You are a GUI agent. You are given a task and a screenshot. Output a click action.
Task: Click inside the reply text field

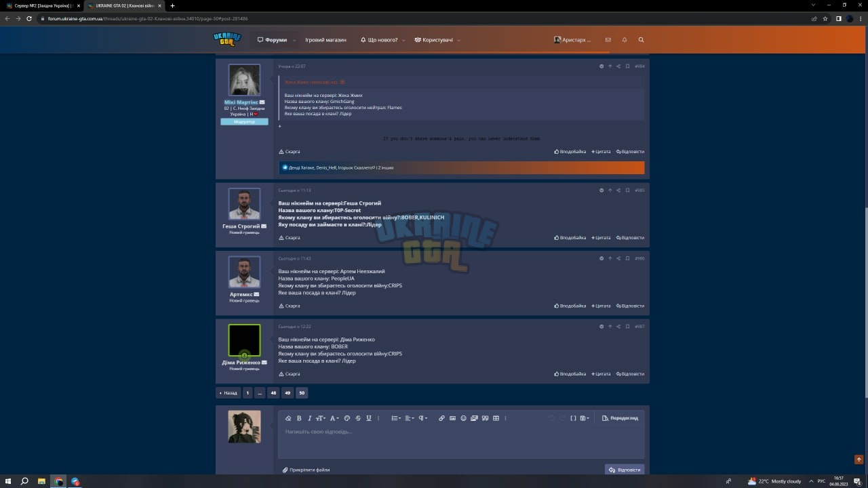461,442
